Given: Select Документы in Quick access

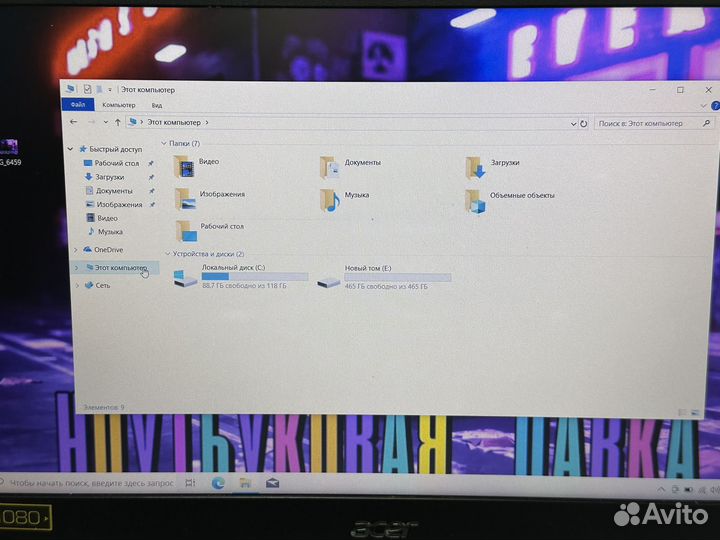Looking at the screenshot, I should pos(113,191).
